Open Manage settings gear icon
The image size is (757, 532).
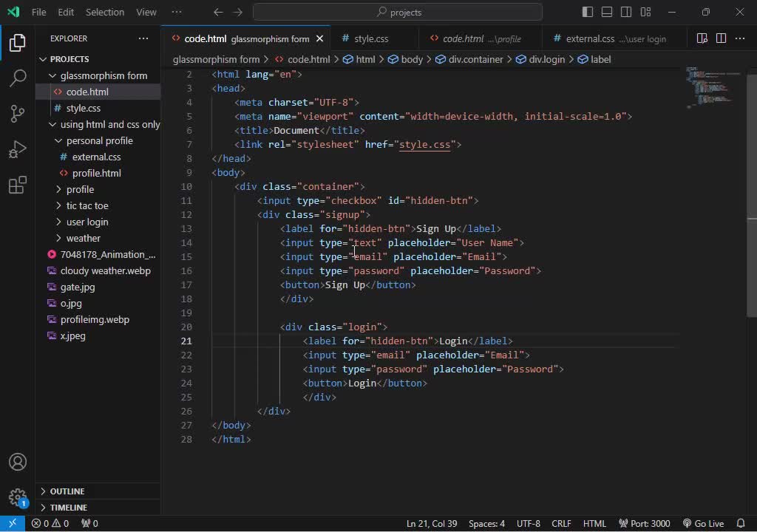click(18, 497)
